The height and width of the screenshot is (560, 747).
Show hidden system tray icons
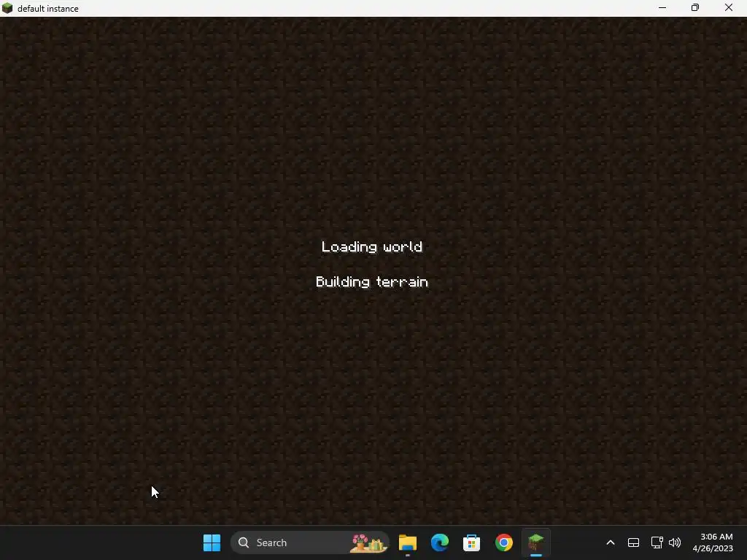(x=611, y=542)
